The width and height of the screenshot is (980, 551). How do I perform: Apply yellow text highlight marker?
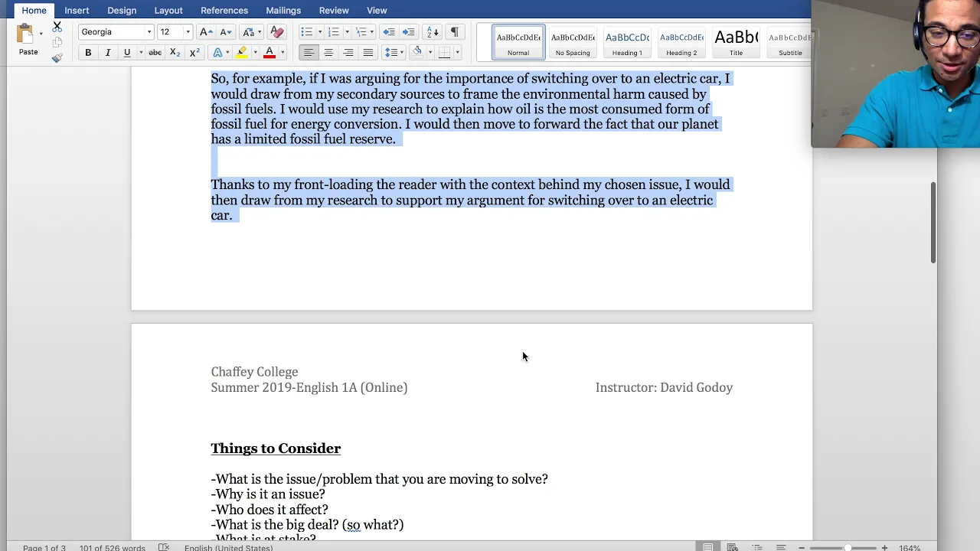click(242, 53)
